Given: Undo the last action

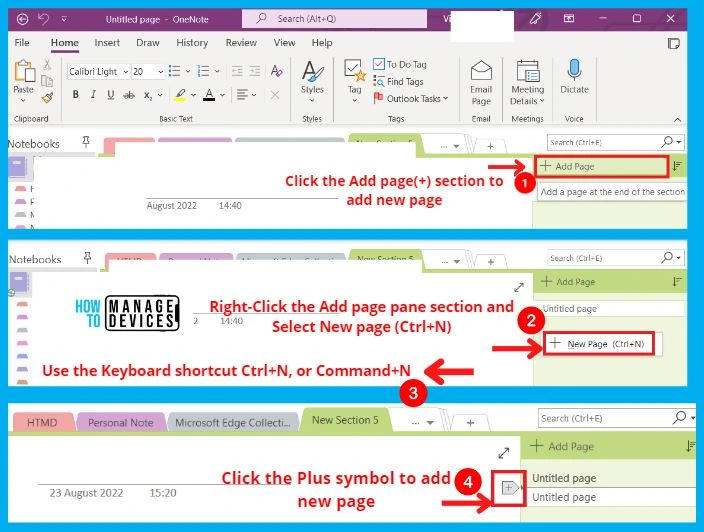Looking at the screenshot, I should [44, 19].
